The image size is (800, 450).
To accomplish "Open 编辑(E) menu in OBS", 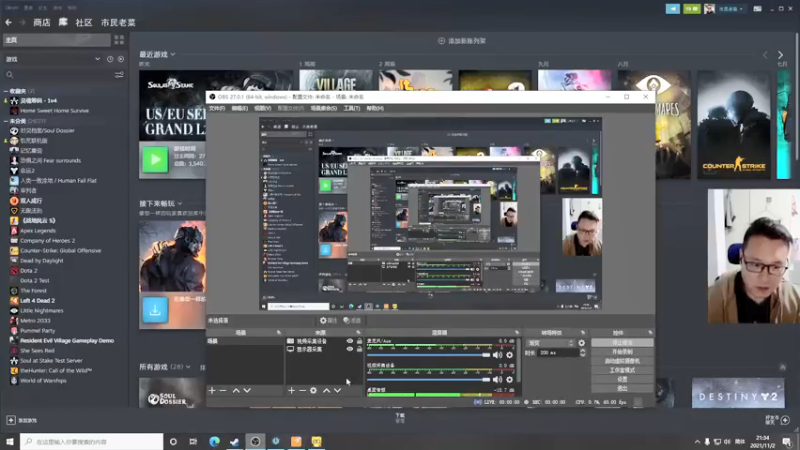I will pos(239,109).
